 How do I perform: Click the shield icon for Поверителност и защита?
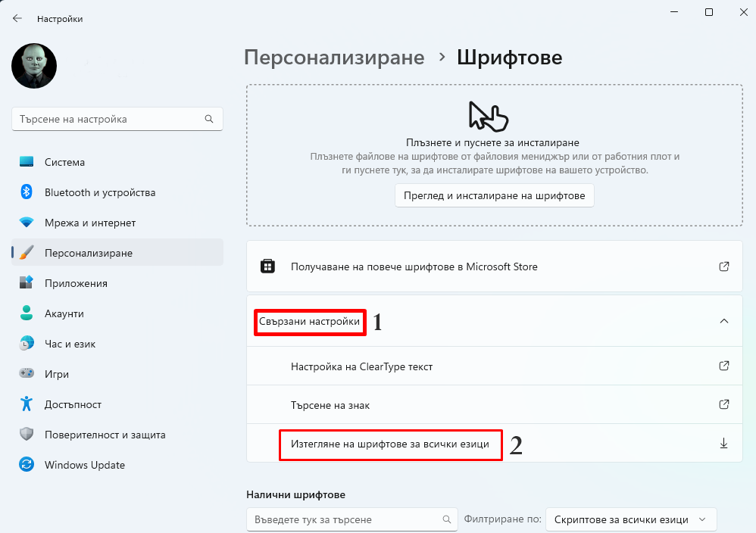tap(27, 435)
